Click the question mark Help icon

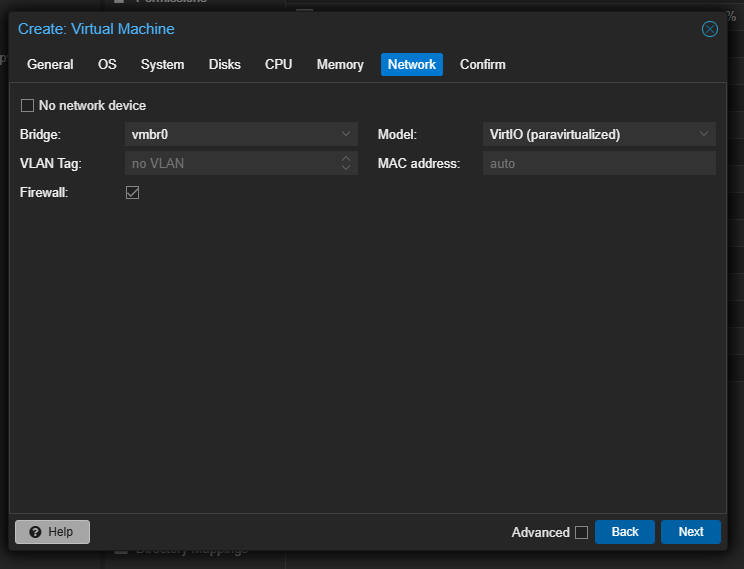35,532
